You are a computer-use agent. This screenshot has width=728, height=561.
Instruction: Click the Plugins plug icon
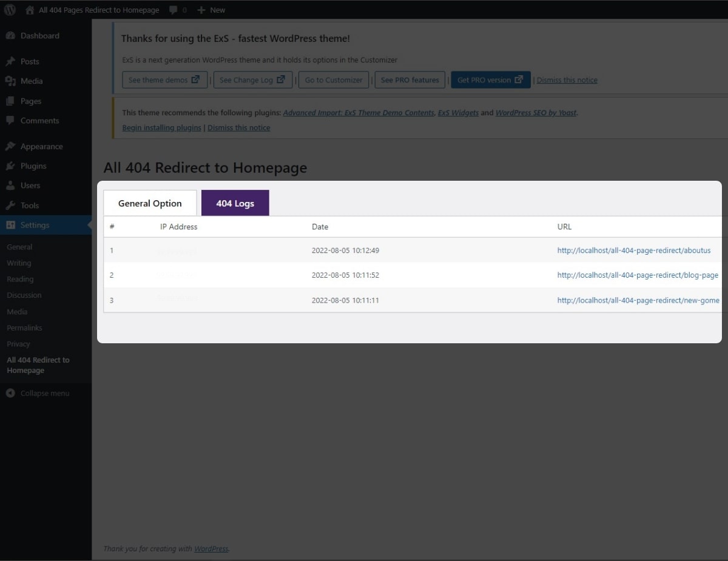point(10,166)
